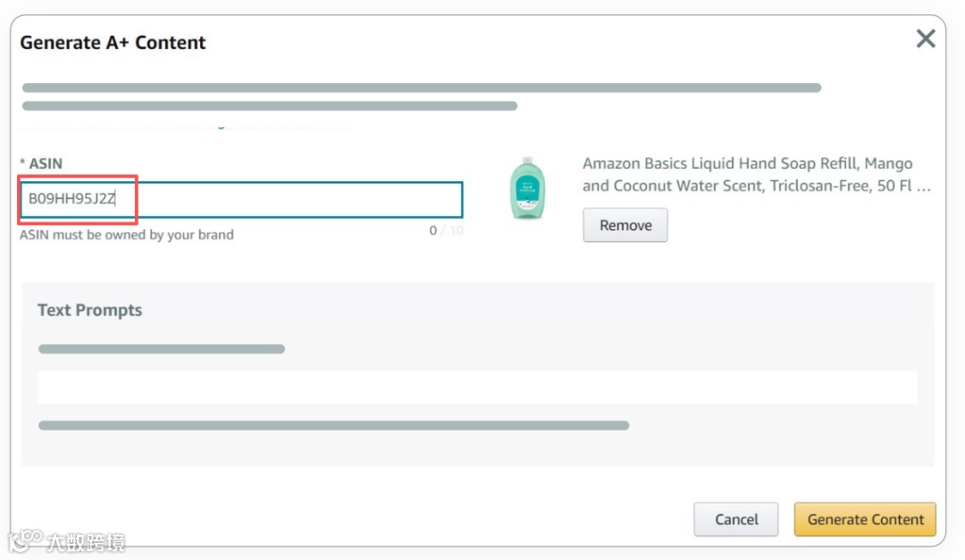The image size is (965, 560).
Task: Click the ASIN must be owned helper text
Action: tap(127, 235)
